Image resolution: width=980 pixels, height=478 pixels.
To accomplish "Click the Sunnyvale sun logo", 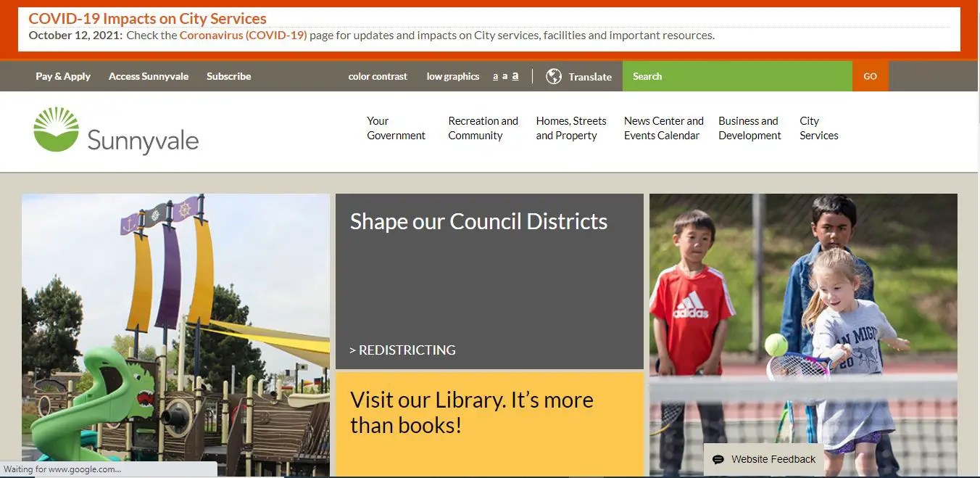I will coord(56,129).
